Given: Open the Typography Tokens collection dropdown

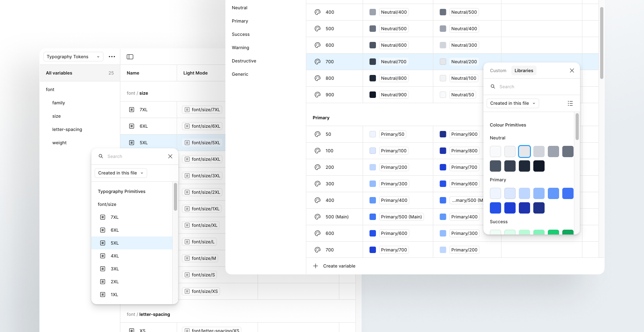Looking at the screenshot, I should coord(73,57).
